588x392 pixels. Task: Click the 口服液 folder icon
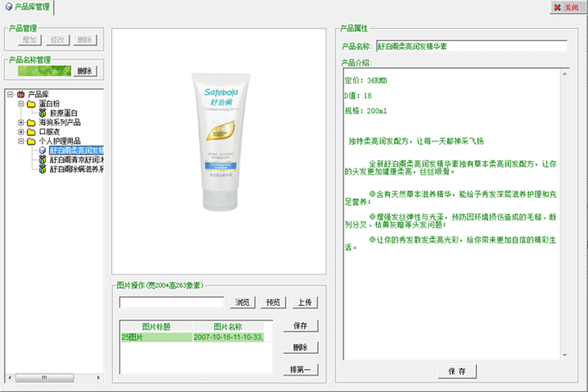(x=31, y=132)
